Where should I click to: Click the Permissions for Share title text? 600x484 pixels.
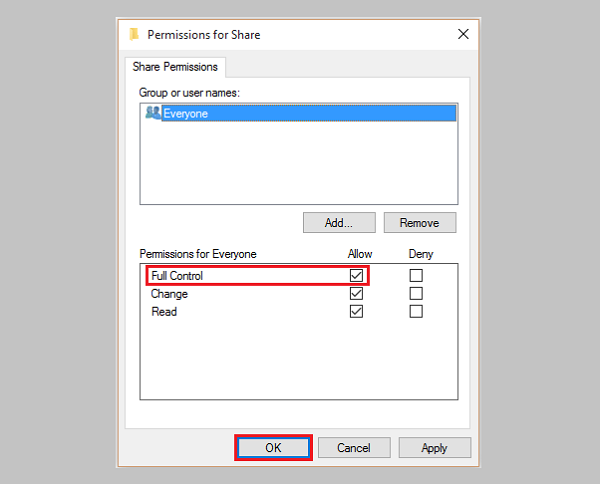click(x=204, y=34)
